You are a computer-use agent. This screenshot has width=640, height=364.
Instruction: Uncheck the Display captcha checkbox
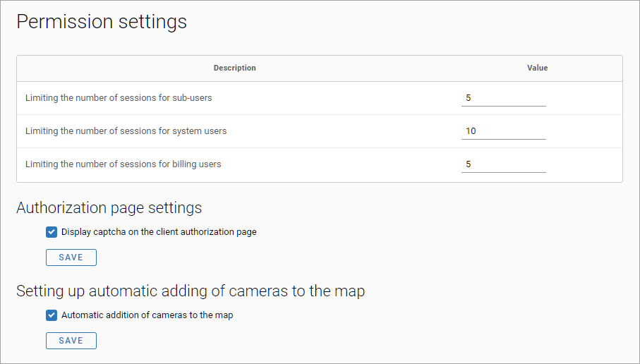[52, 232]
